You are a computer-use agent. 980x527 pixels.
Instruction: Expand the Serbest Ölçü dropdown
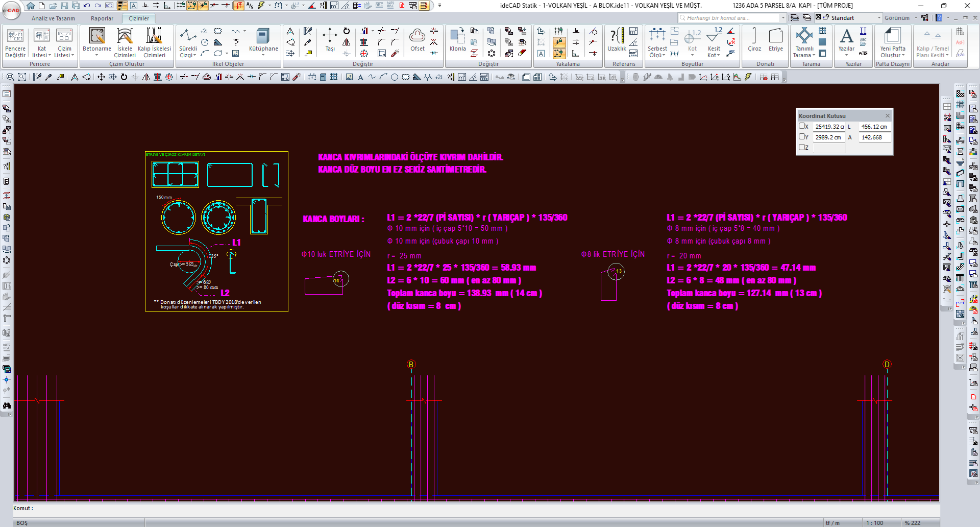point(664,55)
